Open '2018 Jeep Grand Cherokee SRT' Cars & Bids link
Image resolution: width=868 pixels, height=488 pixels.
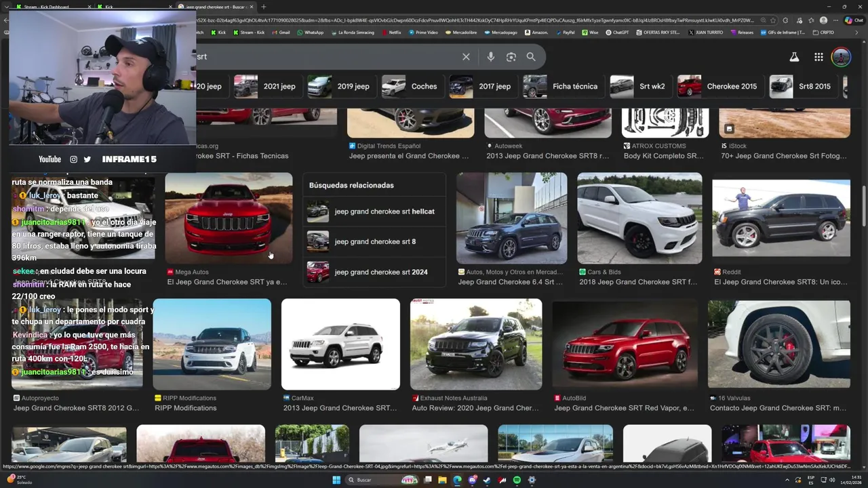[x=638, y=282]
